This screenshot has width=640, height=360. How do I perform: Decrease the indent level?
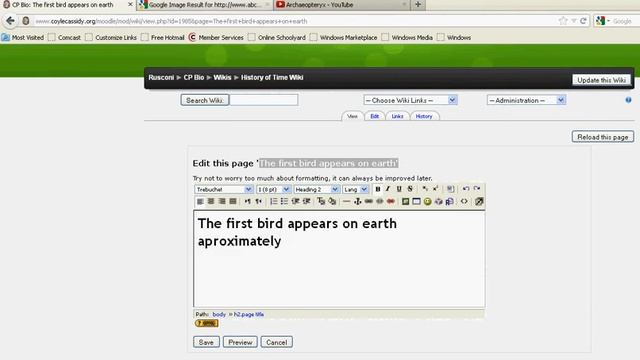click(296, 201)
